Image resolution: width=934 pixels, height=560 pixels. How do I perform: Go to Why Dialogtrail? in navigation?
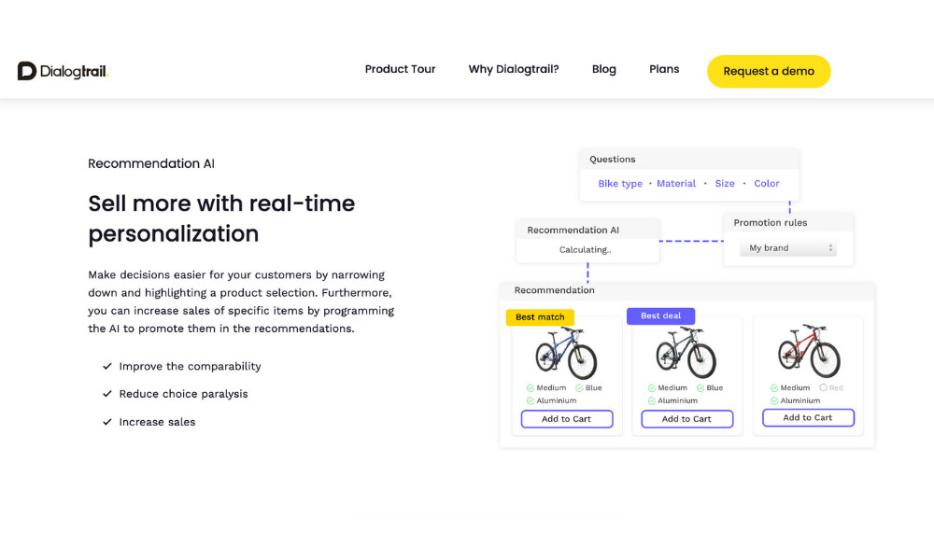[514, 69]
